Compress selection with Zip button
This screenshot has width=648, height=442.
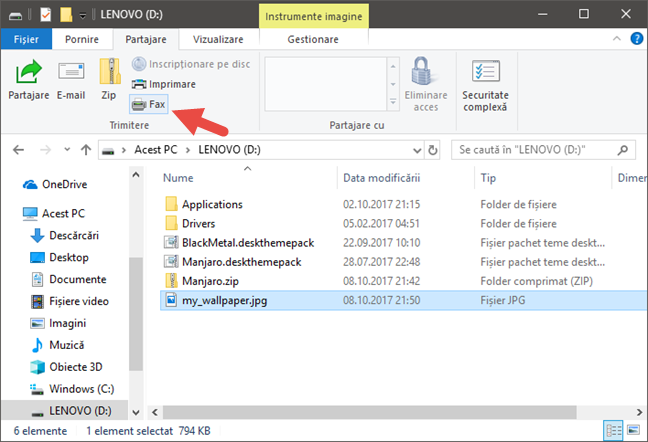[110, 80]
